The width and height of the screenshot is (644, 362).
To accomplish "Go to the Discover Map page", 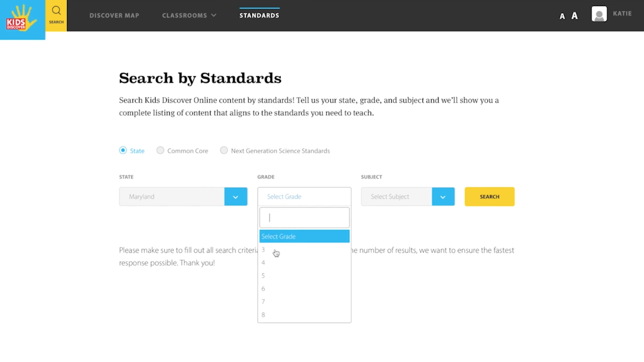I will click(x=114, y=15).
